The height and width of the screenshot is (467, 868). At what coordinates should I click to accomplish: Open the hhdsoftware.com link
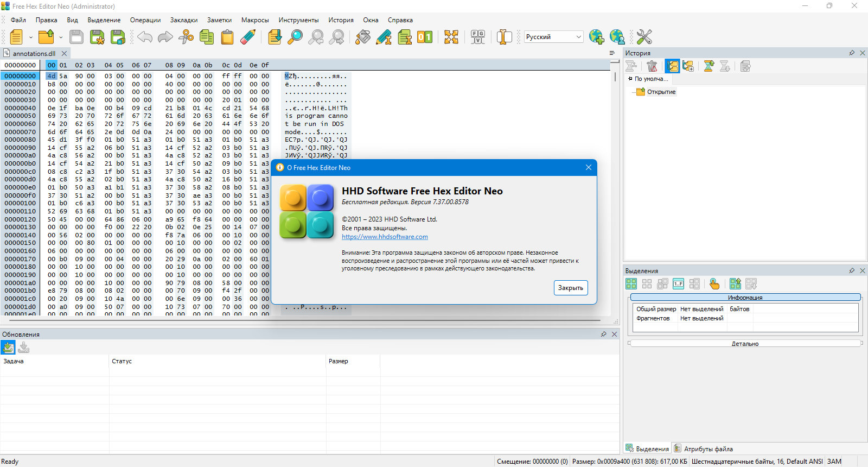click(385, 237)
